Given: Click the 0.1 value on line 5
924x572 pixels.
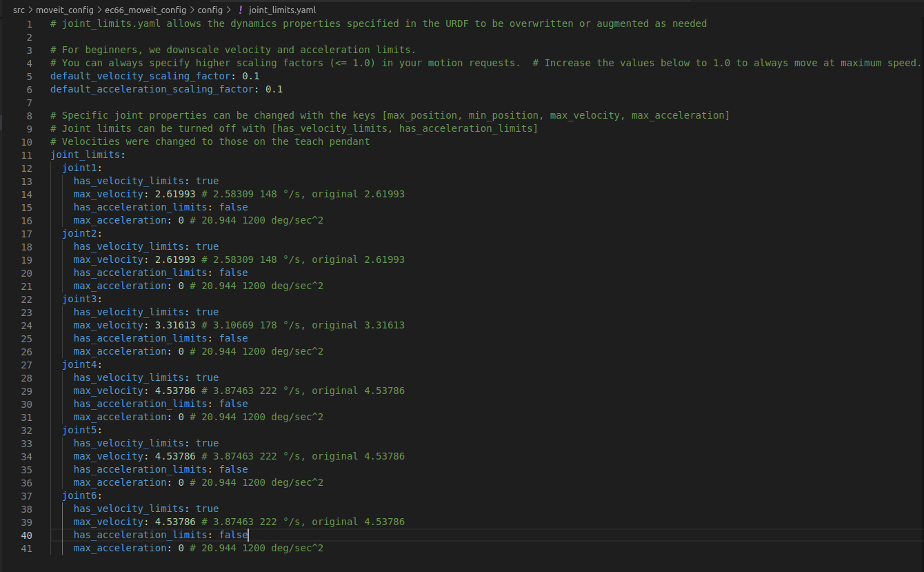Looking at the screenshot, I should [x=251, y=77].
